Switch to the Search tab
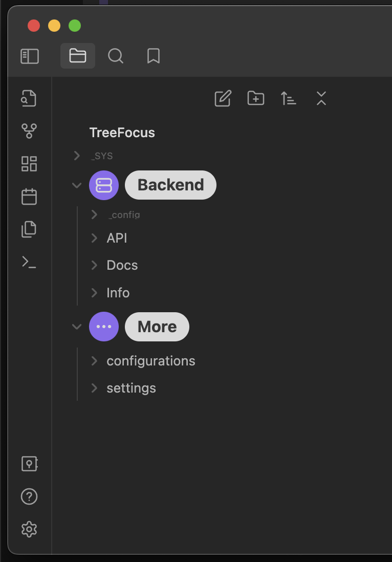 [x=116, y=56]
